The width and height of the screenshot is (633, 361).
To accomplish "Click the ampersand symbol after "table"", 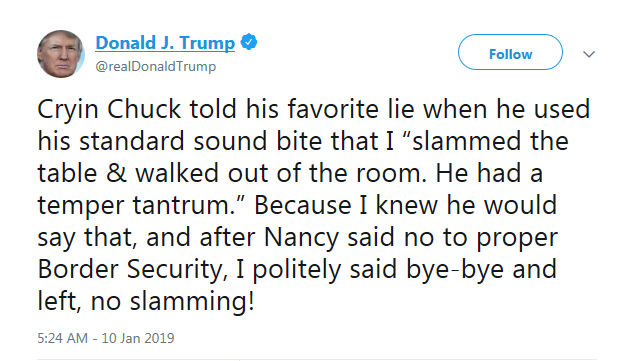I will click(x=117, y=174).
